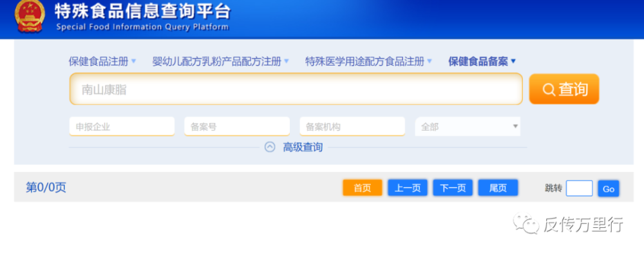Collapse advanced search with the chevron icon
The image size is (644, 253).
(x=270, y=147)
